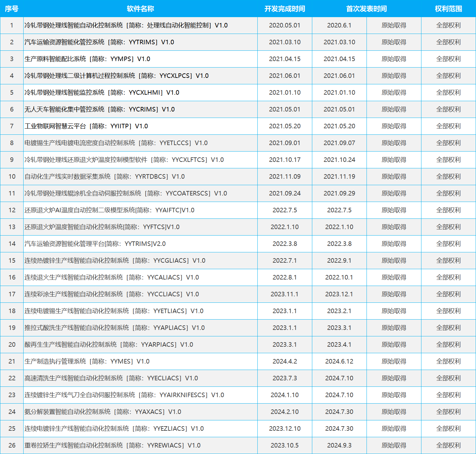
Task: Click first publication date 2020.6.1
Action: pos(339,26)
